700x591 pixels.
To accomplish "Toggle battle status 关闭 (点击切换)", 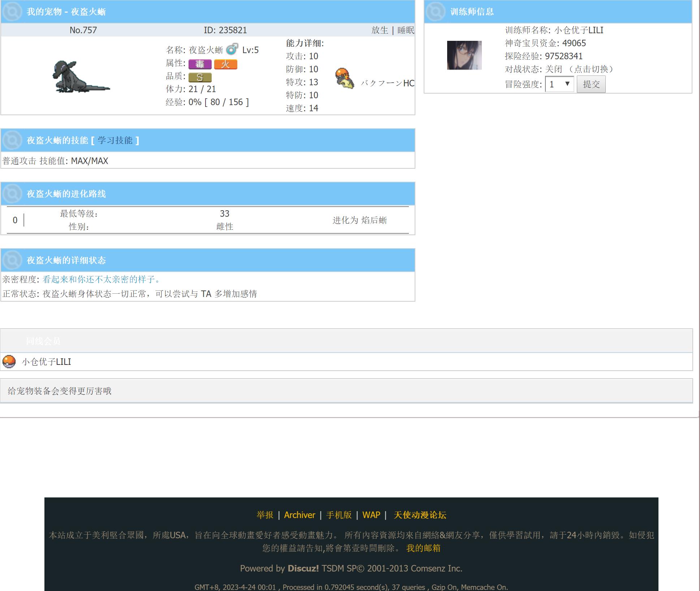I will [x=579, y=69].
